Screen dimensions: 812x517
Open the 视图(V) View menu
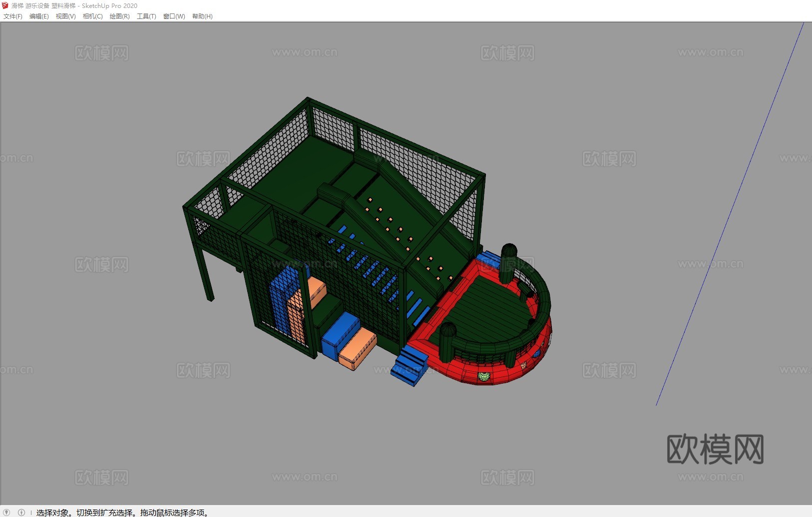pyautogui.click(x=65, y=16)
